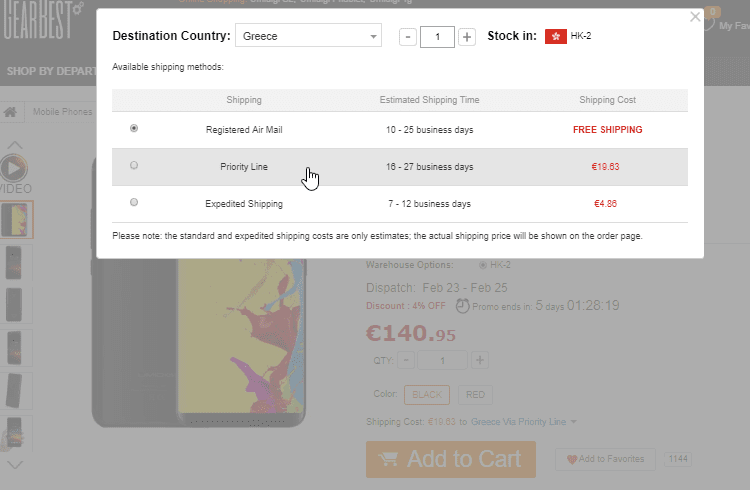Open the Destination Country dropdown
750x490 pixels.
point(308,36)
